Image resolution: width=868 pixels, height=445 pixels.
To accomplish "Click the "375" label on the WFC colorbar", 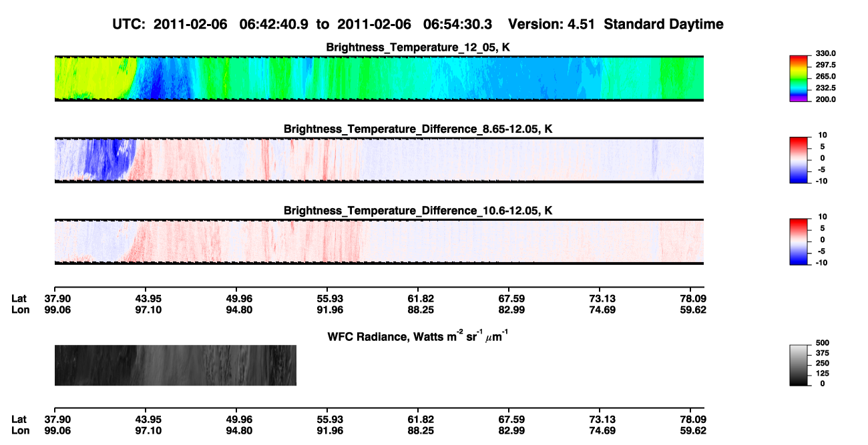I will click(x=823, y=354).
